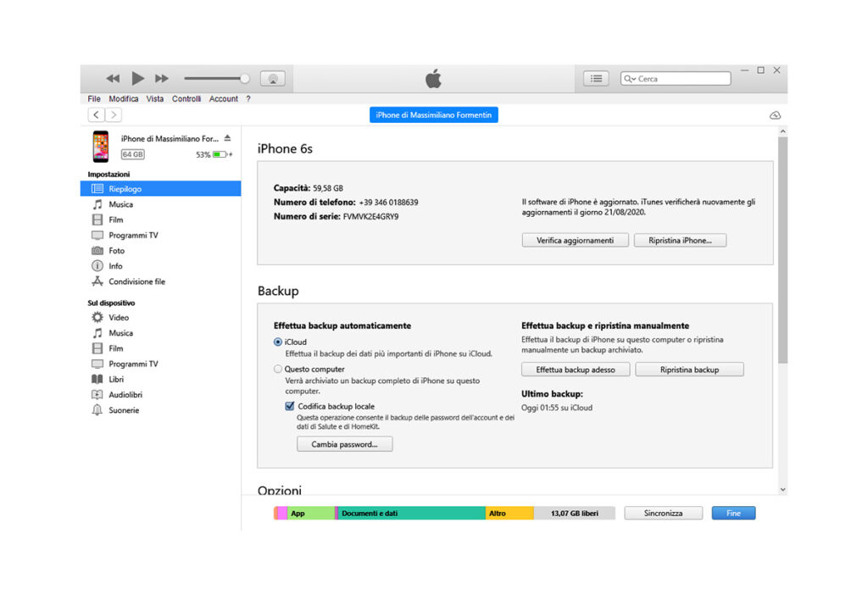Click the iPhone device thumbnail

[x=101, y=146]
